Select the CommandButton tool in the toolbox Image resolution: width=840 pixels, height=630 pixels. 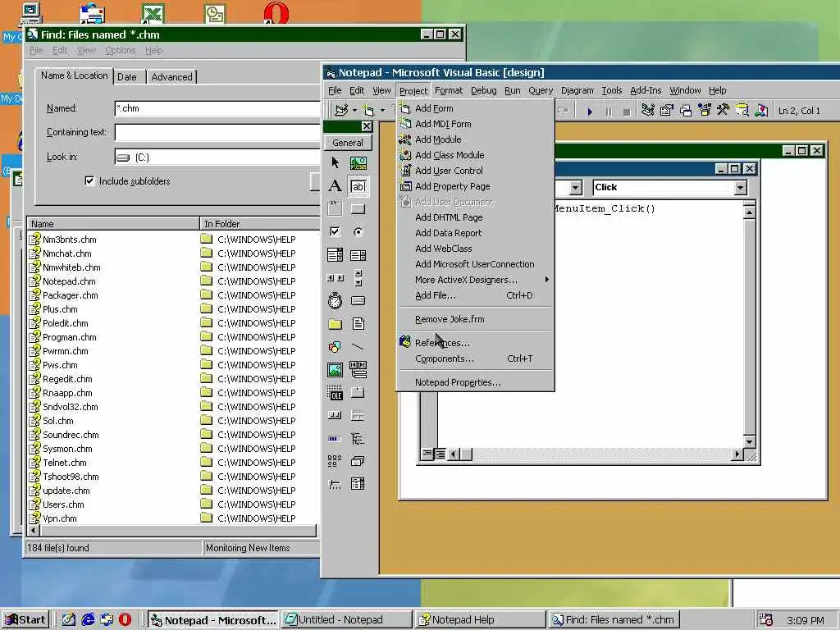(358, 208)
